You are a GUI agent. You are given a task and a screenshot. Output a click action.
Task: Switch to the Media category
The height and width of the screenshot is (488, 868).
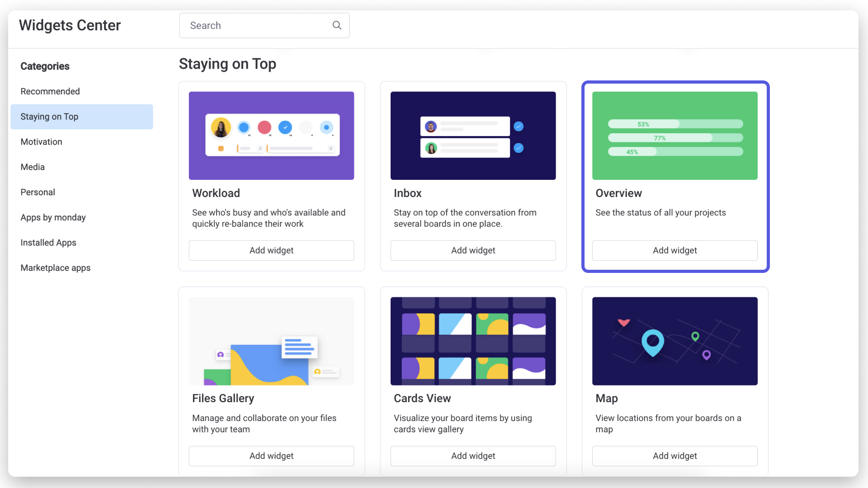[x=33, y=167]
